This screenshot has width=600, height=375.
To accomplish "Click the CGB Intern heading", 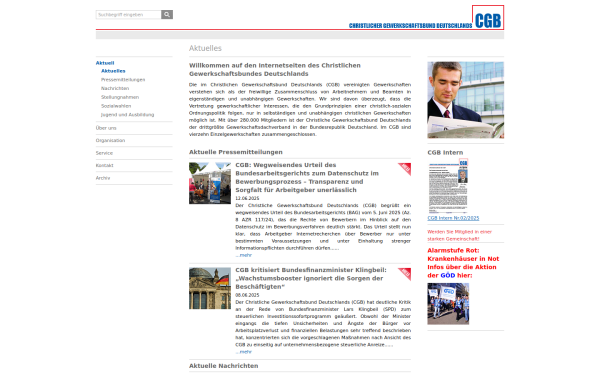I will (445, 152).
